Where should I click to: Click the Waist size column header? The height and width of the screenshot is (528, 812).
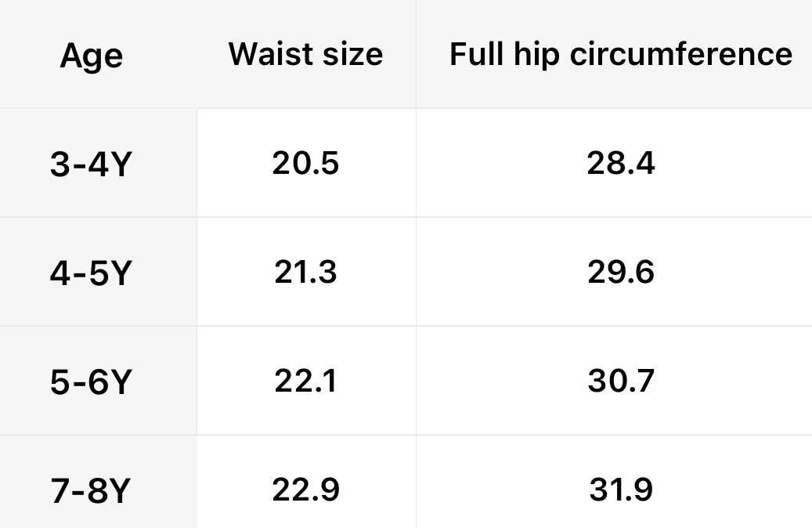305,54
